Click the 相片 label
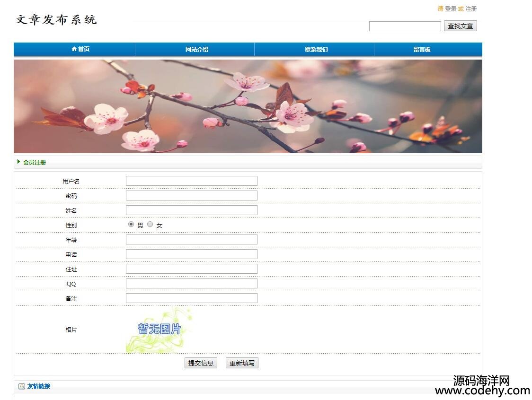The height and width of the screenshot is (400, 532). point(71,330)
